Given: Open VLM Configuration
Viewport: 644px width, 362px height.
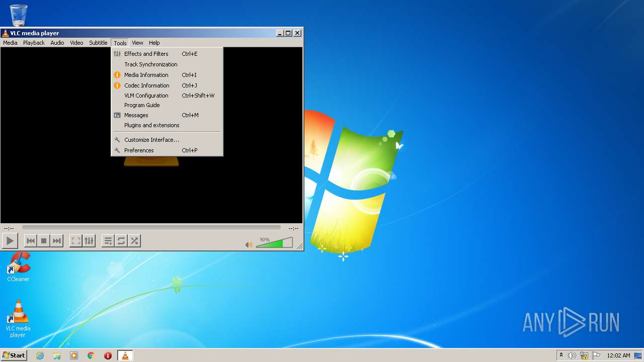Looking at the screenshot, I should tap(167, 96).
